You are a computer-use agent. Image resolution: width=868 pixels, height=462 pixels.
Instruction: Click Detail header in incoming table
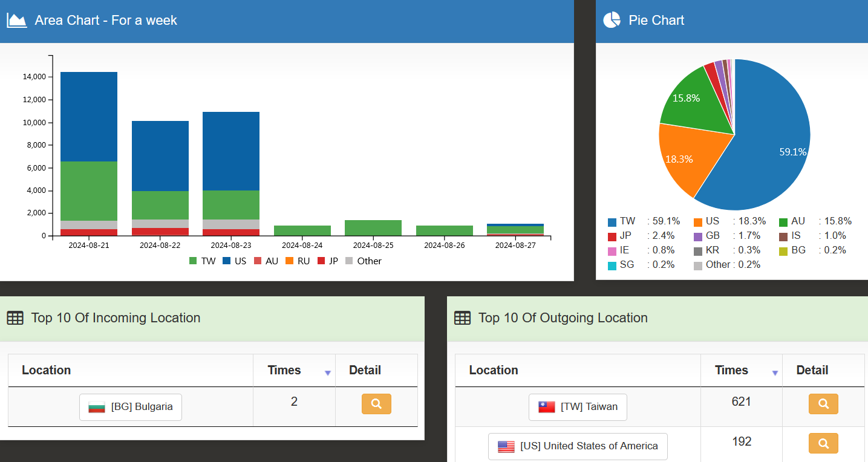[x=365, y=370]
